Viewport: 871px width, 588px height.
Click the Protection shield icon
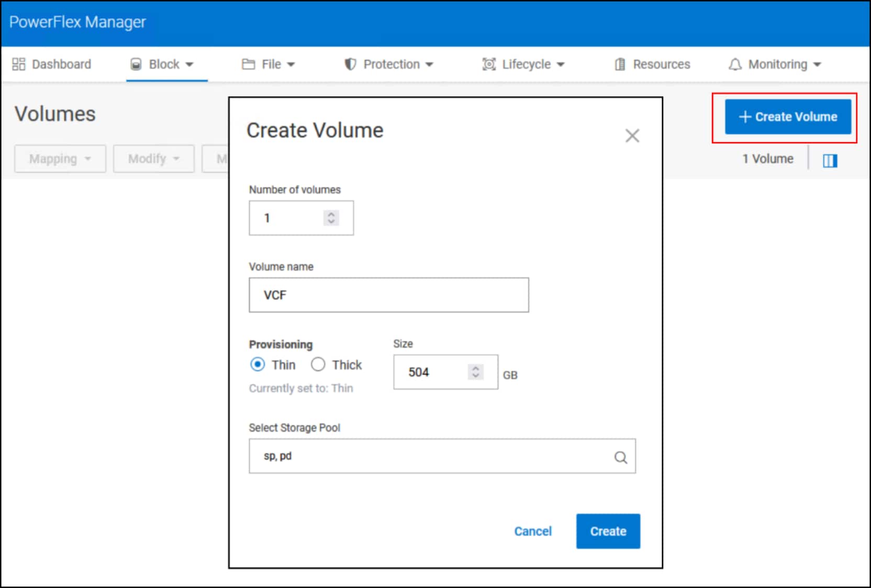(x=350, y=64)
